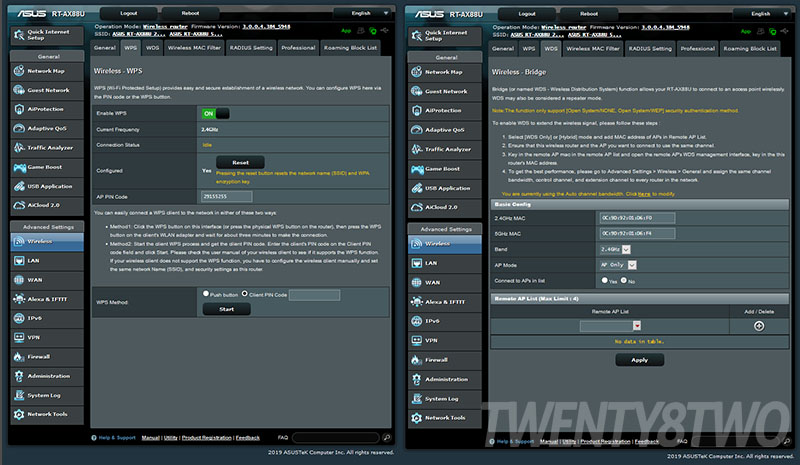Switch to WDS tab in left window

coord(152,48)
